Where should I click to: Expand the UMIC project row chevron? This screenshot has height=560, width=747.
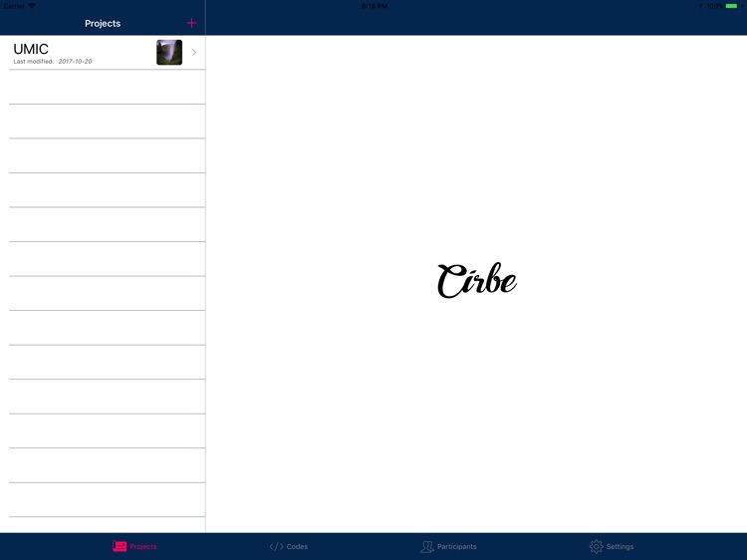194,53
